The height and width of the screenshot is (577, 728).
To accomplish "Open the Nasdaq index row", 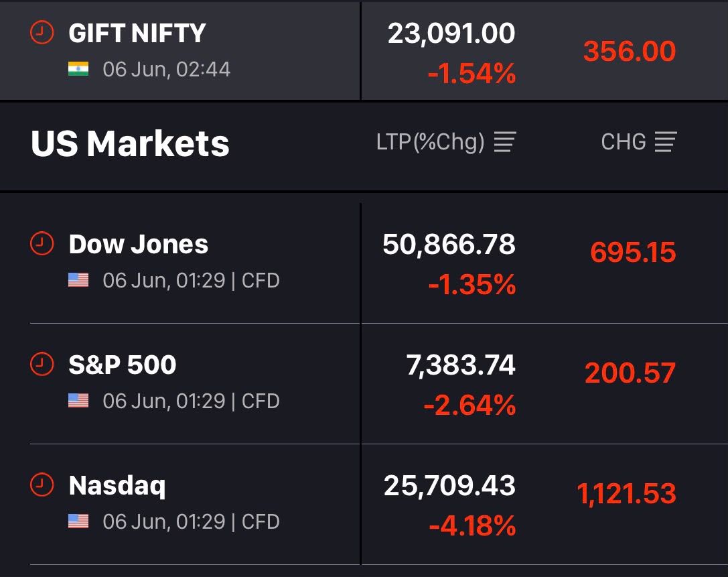I will [x=364, y=505].
